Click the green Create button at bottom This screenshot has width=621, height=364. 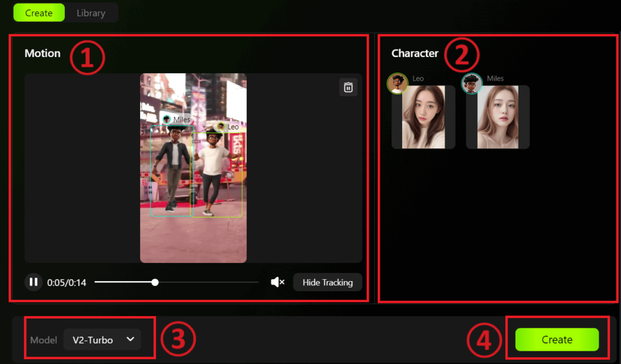(557, 339)
